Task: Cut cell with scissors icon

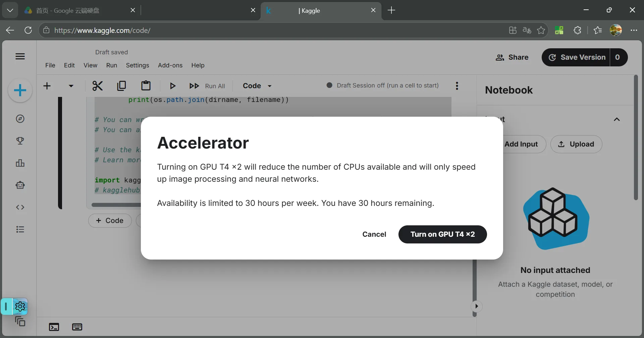Action: tap(97, 86)
